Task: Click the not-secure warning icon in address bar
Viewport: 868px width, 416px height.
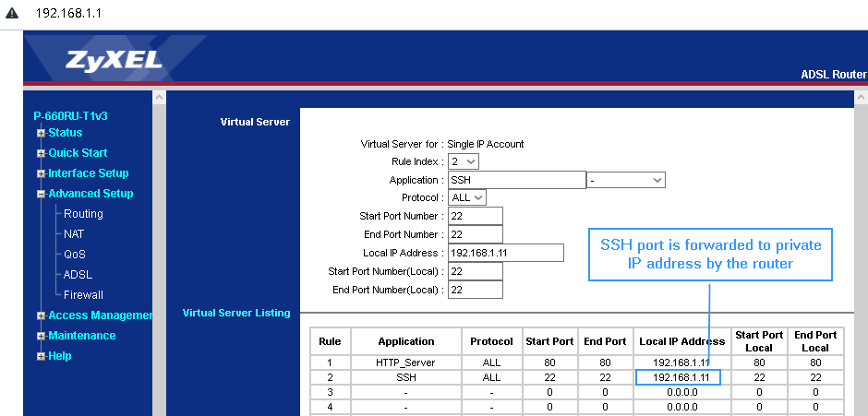Action: (12, 15)
